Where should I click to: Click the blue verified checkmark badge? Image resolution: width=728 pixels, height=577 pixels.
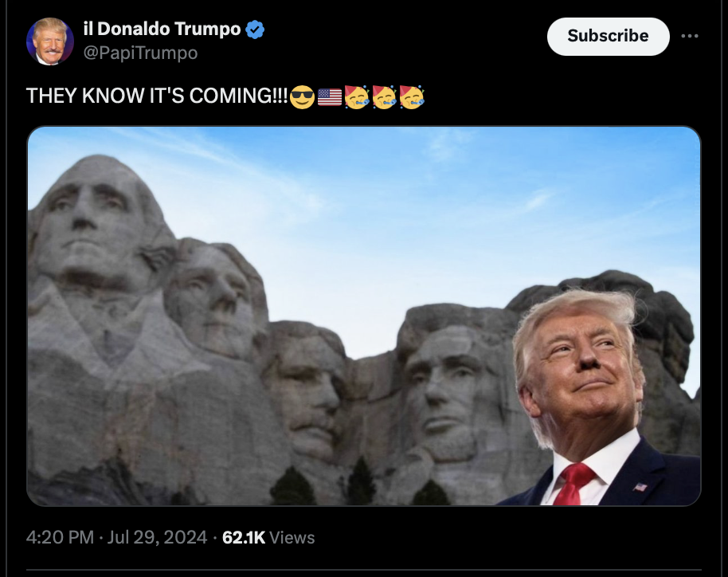pyautogui.click(x=255, y=29)
